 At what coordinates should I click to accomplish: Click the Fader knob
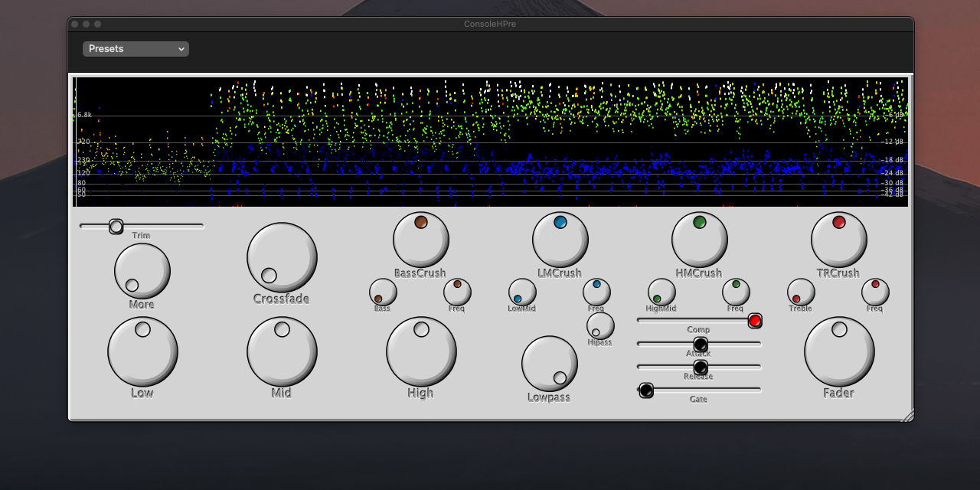pyautogui.click(x=839, y=352)
